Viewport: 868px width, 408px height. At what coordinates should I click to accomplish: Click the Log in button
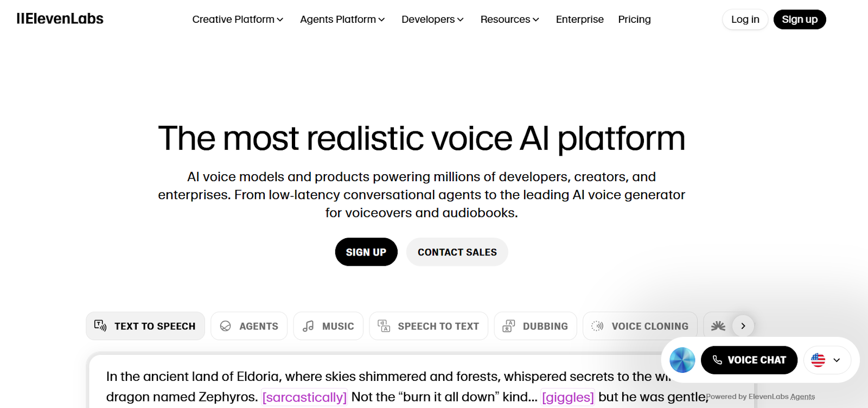744,19
